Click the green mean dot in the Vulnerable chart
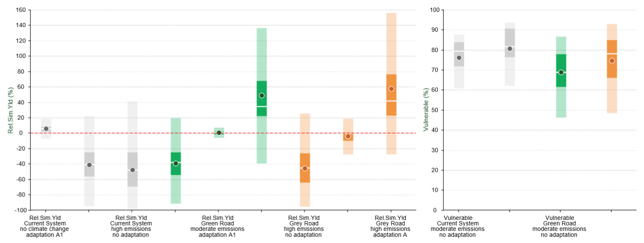Viewport: 644px width, 243px height. [x=561, y=73]
